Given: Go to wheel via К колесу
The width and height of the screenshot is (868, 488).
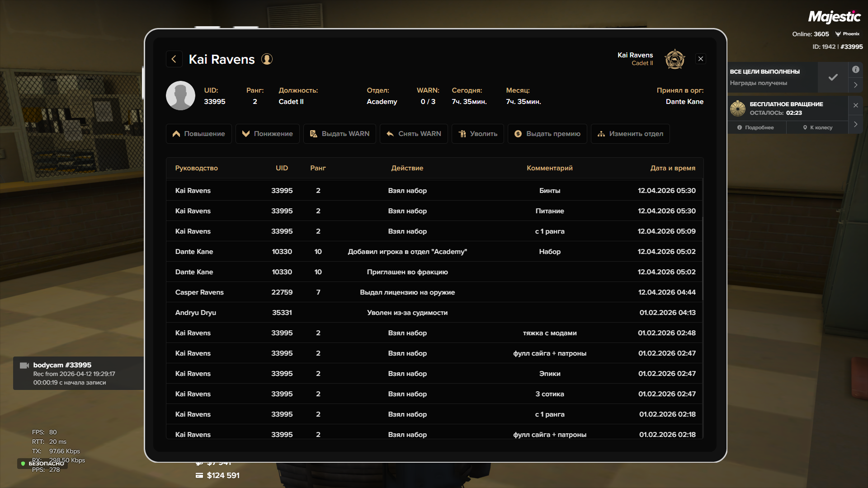Looking at the screenshot, I should point(817,128).
